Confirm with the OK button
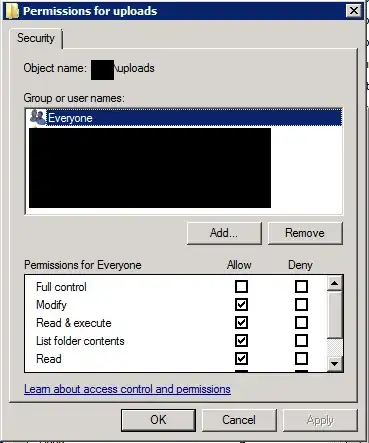This screenshot has width=369, height=443. (158, 420)
